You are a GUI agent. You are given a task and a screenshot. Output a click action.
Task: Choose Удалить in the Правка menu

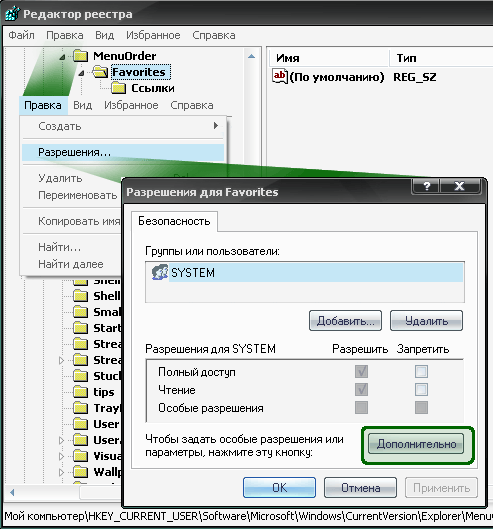(60, 178)
